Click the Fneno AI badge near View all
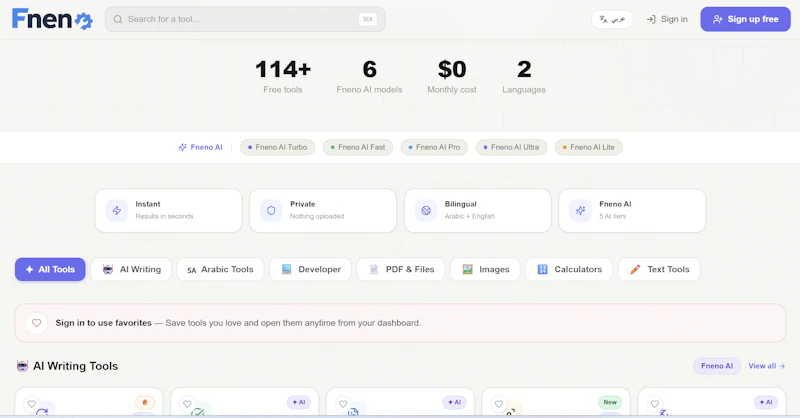 click(x=717, y=366)
